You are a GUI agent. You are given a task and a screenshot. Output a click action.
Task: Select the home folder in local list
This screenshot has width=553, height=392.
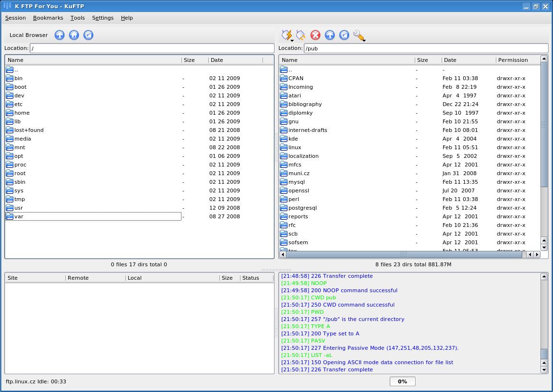point(22,113)
